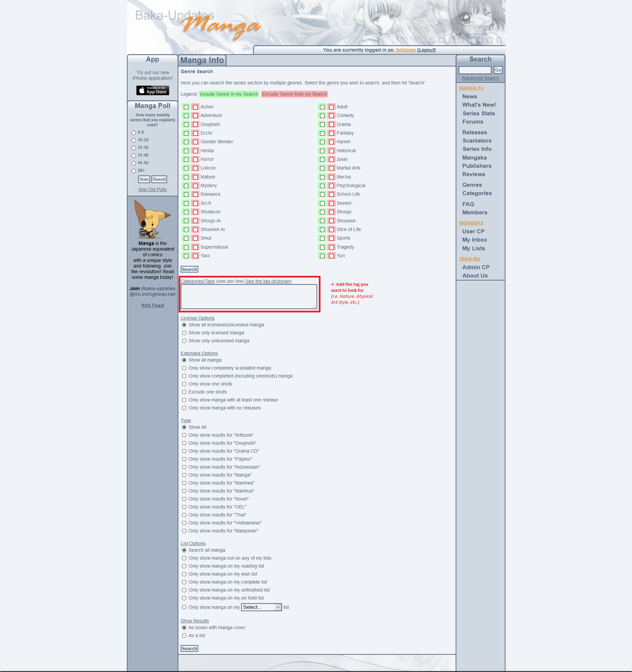Open Releases in the sidebar menu

click(x=474, y=133)
